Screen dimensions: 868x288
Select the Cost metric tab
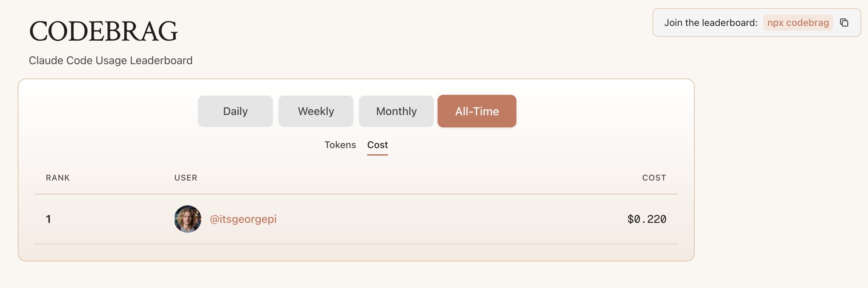(x=377, y=145)
